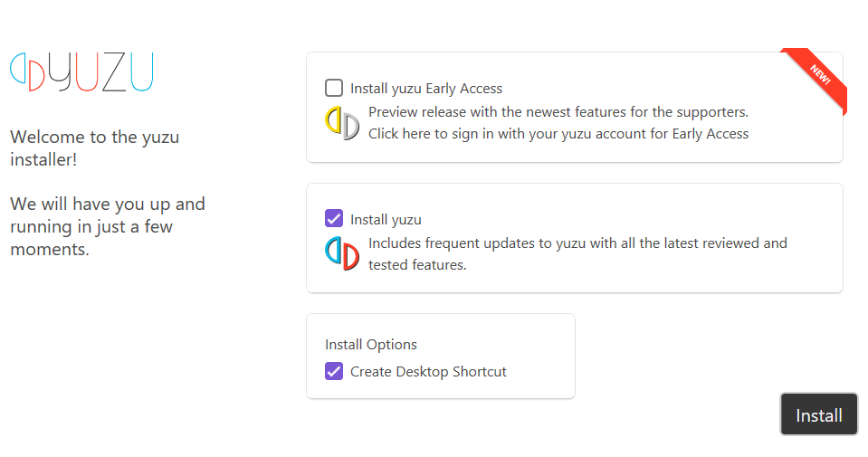
Task: Click the "Install yuzu" label text
Action: click(386, 219)
